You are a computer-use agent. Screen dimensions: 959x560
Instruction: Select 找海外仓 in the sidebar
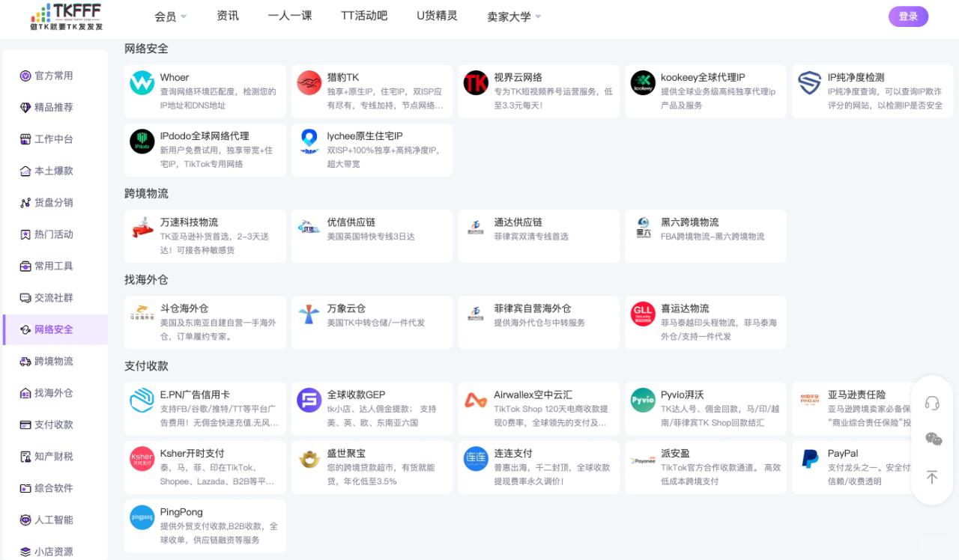click(x=55, y=393)
